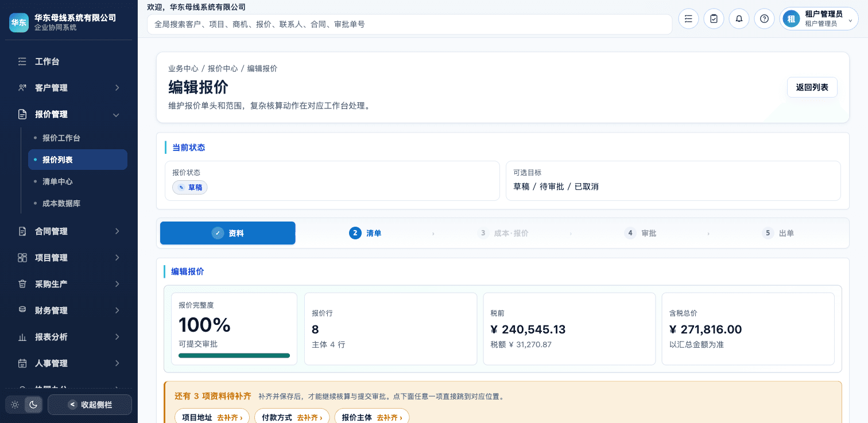The height and width of the screenshot is (423, 868).
Task: Click the 报表分析 chart icon
Action: 22,337
